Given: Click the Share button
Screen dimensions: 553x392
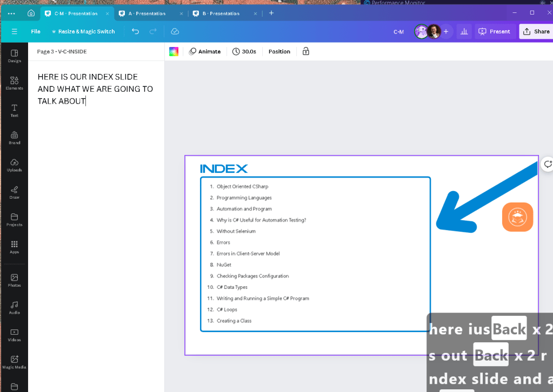Looking at the screenshot, I should [536, 31].
